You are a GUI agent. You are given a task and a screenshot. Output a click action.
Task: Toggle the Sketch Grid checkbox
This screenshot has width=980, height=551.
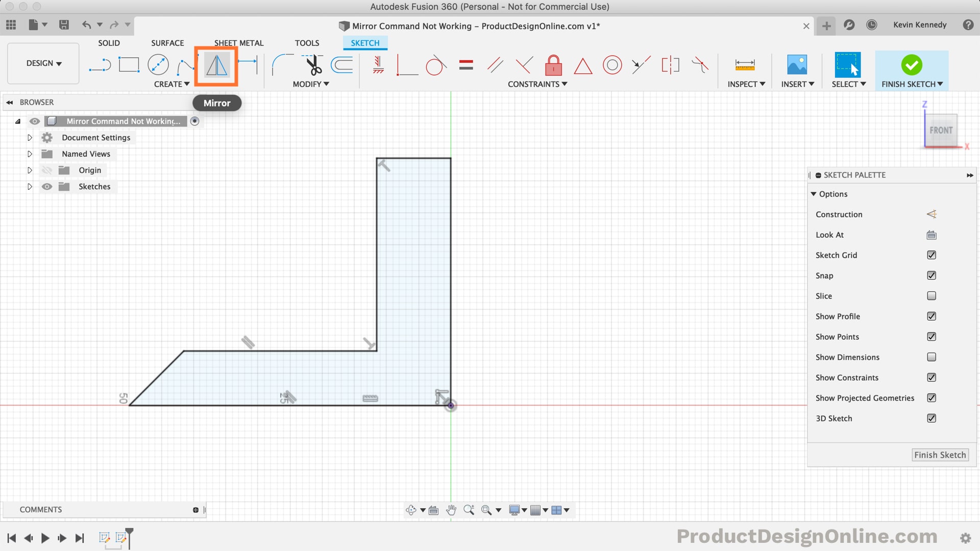coord(932,255)
